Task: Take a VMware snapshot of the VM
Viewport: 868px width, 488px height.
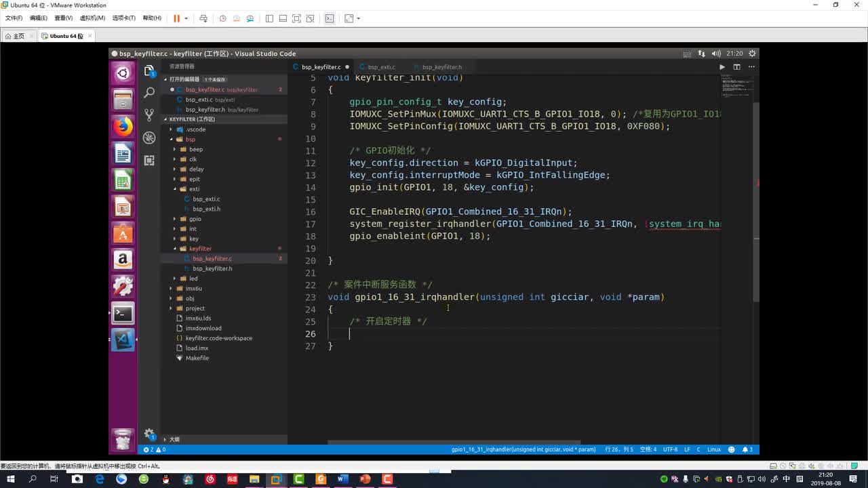Action: tap(222, 18)
